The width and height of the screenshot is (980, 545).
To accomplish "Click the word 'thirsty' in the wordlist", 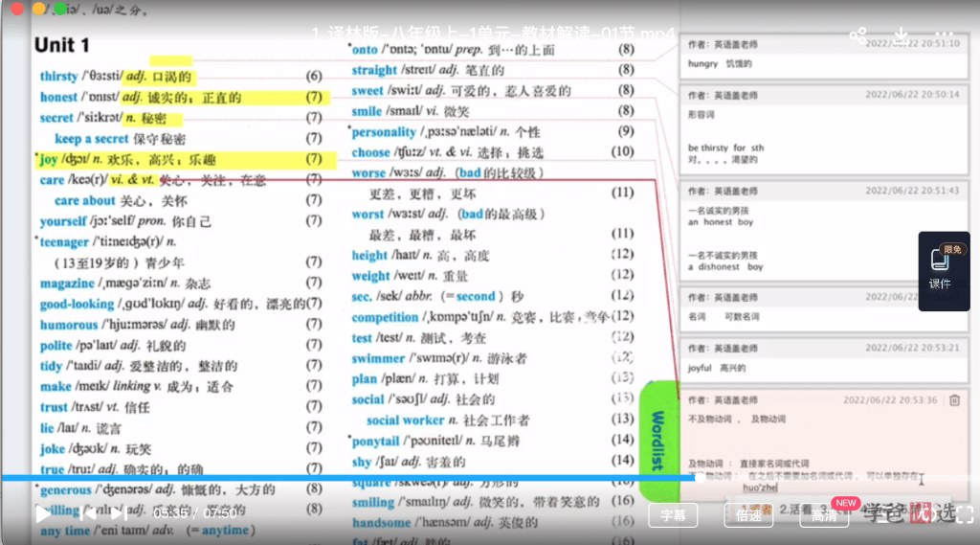I will coord(58,76).
